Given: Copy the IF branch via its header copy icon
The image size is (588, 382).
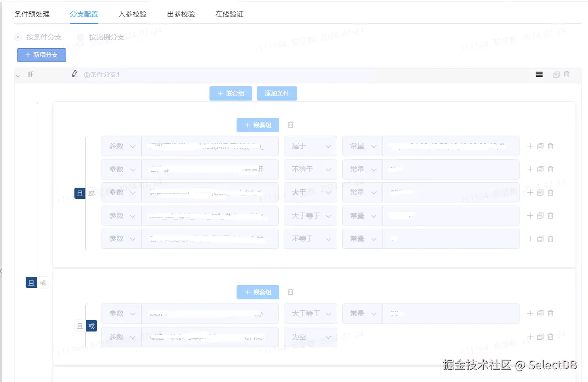Looking at the screenshot, I should [556, 74].
